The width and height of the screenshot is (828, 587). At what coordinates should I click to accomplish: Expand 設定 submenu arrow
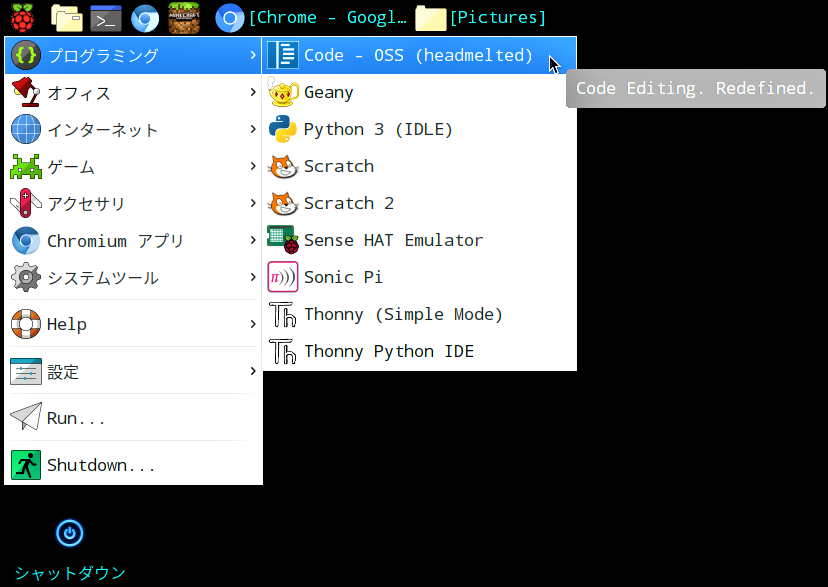(253, 371)
